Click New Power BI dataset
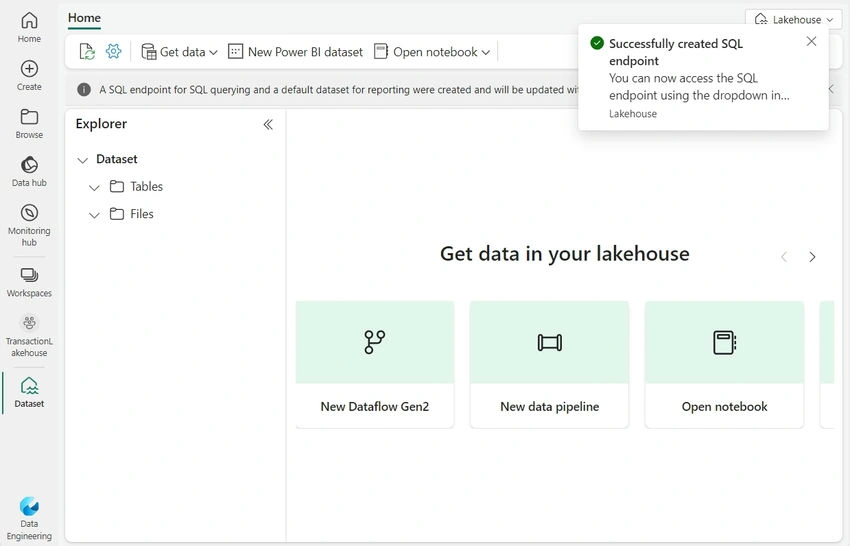This screenshot has height=546, width=850. [x=295, y=52]
